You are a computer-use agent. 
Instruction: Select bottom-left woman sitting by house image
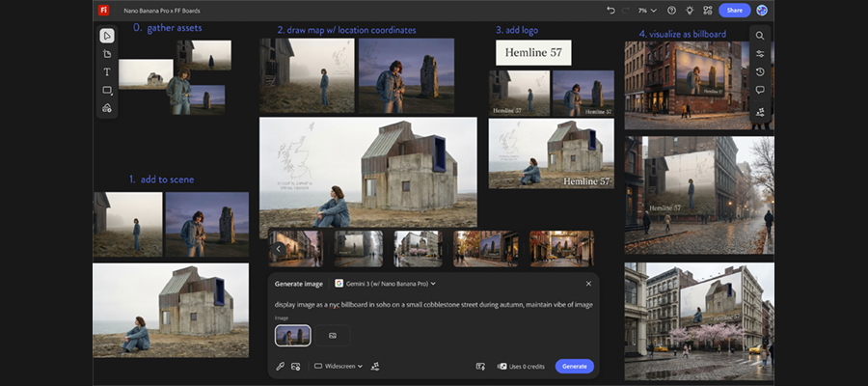(171, 310)
